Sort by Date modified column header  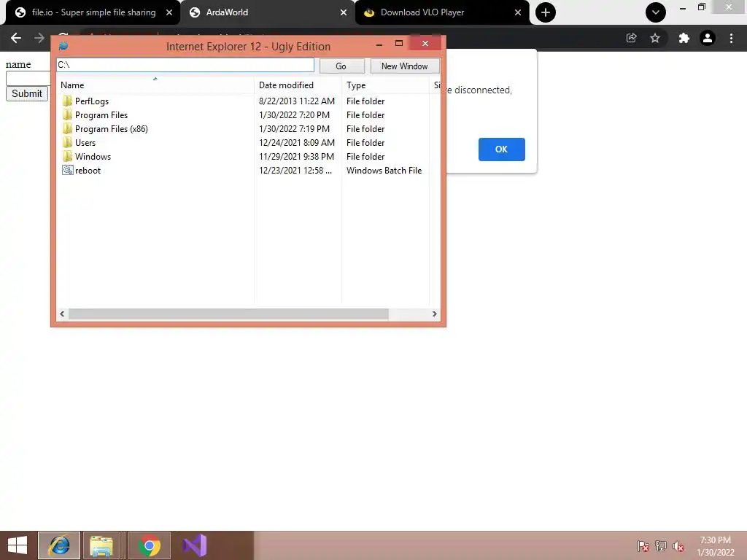pyautogui.click(x=298, y=85)
